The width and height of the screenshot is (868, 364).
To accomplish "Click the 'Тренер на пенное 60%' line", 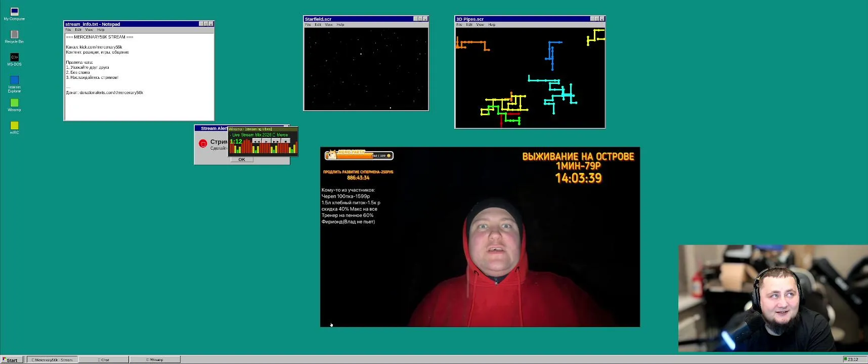I will coord(348,215).
